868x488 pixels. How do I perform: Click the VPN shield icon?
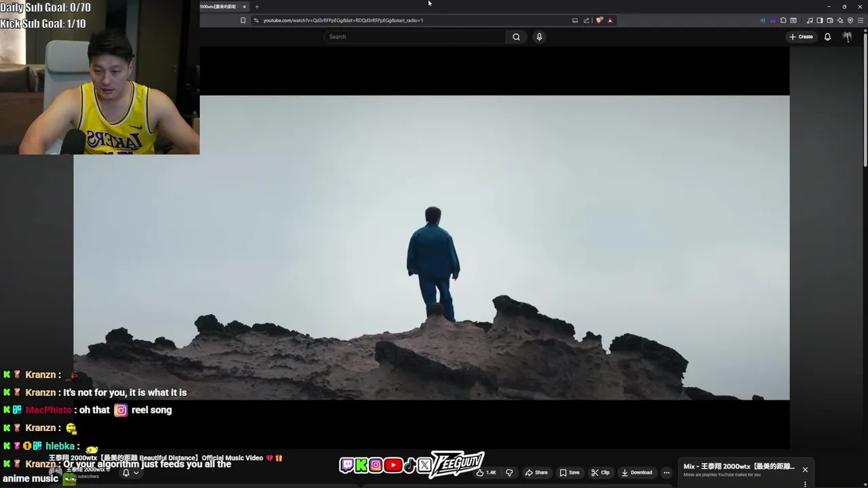[850, 20]
